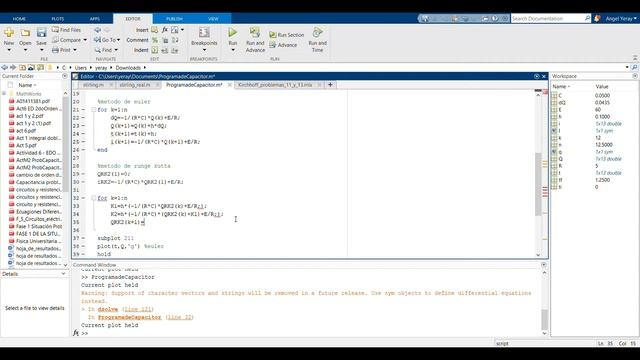Open the Go To tool
This screenshot has width=640, height=360.
107,40
